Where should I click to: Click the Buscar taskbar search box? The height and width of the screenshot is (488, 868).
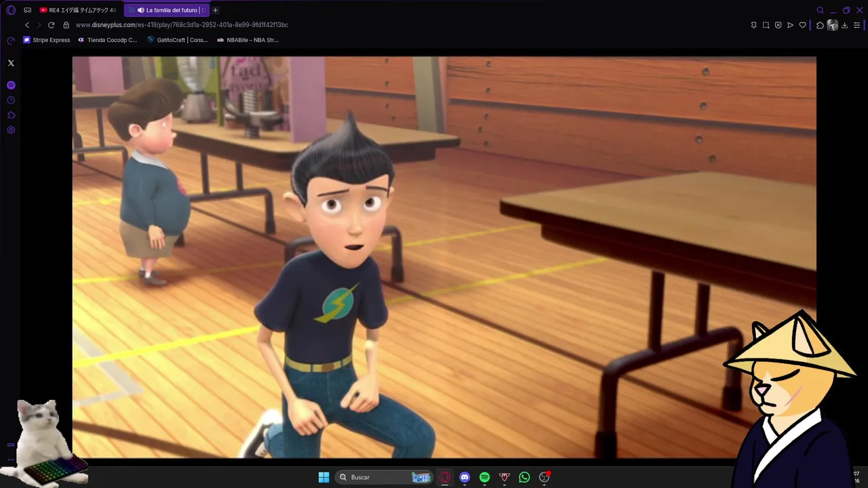(384, 477)
